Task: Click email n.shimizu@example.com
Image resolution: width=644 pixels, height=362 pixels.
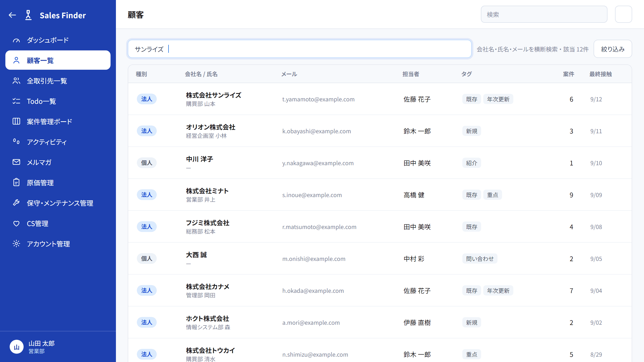Action: [315, 354]
